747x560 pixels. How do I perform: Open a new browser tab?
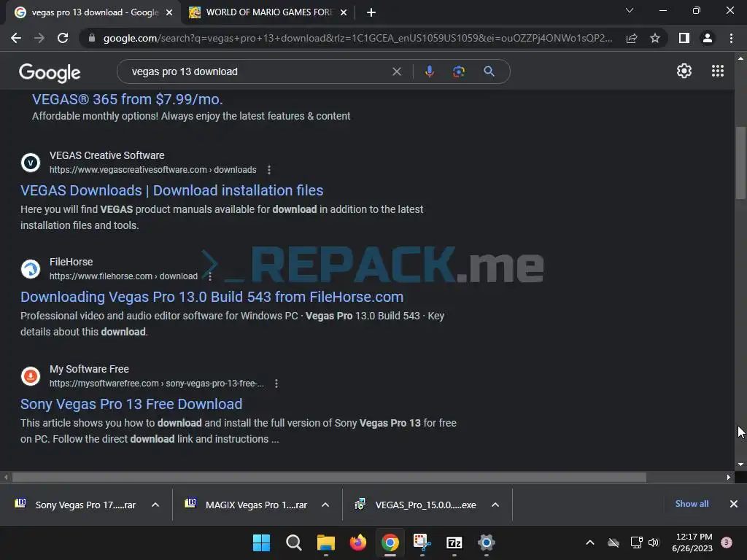[371, 12]
